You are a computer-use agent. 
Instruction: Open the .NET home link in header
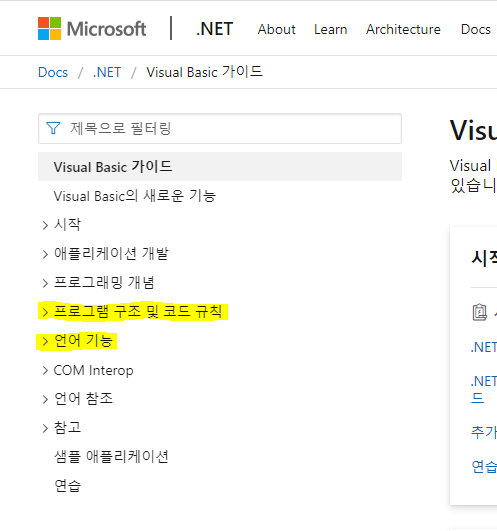tap(215, 29)
